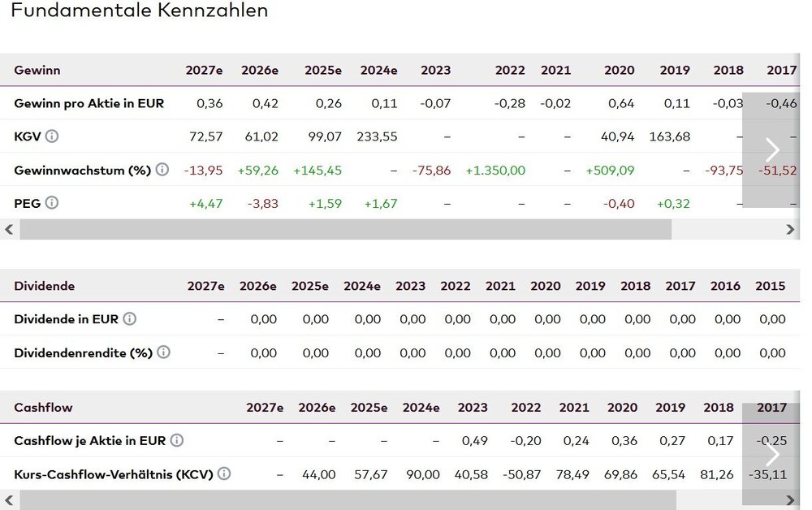Open the Gewinnwachstum (%) info icon
This screenshot has width=812, height=510.
click(x=162, y=170)
